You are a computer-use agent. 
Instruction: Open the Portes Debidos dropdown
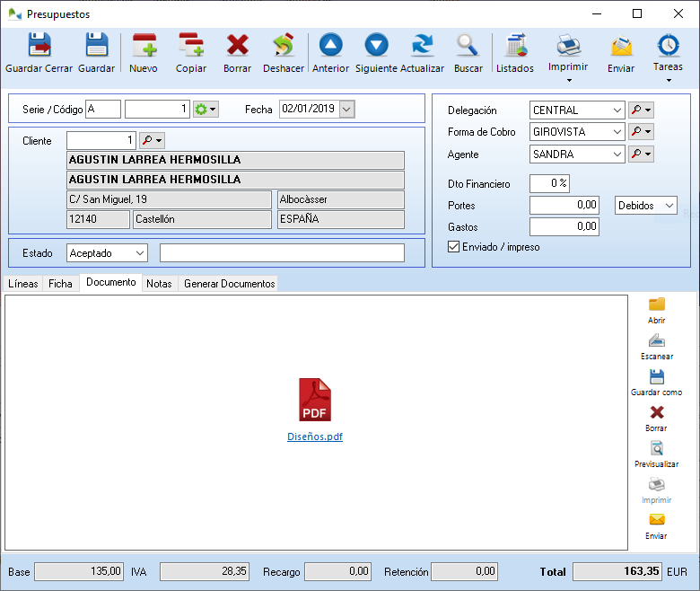click(x=669, y=206)
